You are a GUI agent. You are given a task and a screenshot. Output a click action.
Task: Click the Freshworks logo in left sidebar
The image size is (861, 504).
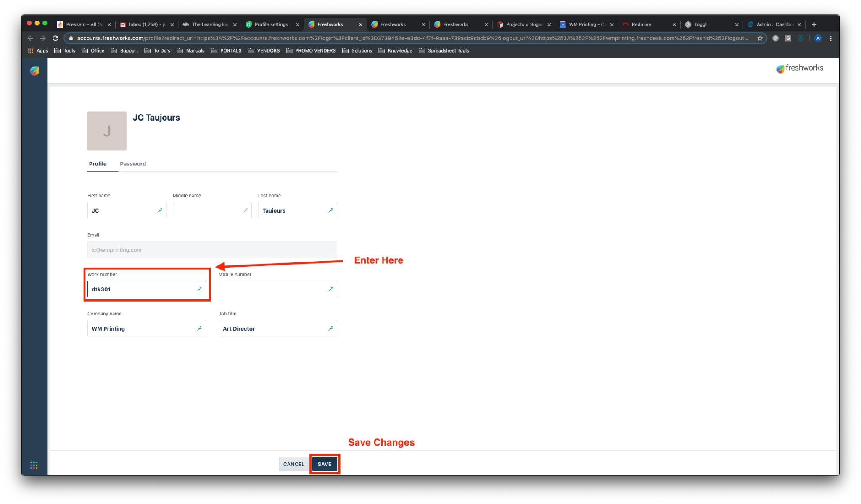[x=34, y=71]
